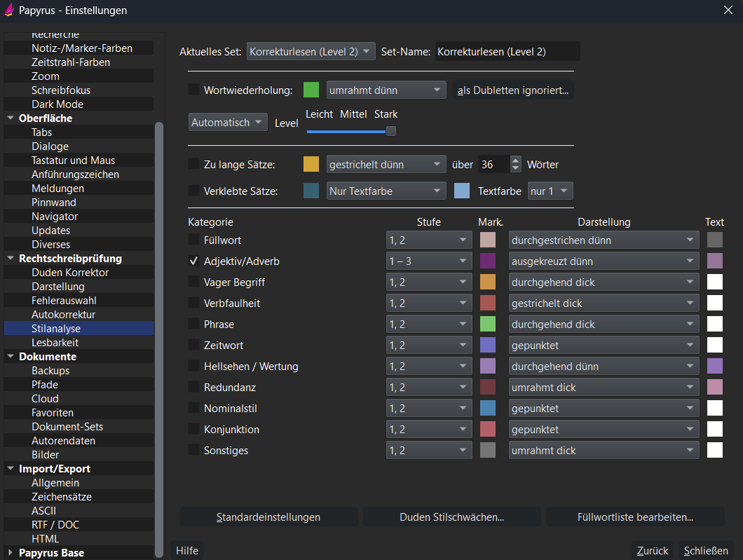Click the Standardeinstellungen button
743x560 pixels.
point(268,517)
